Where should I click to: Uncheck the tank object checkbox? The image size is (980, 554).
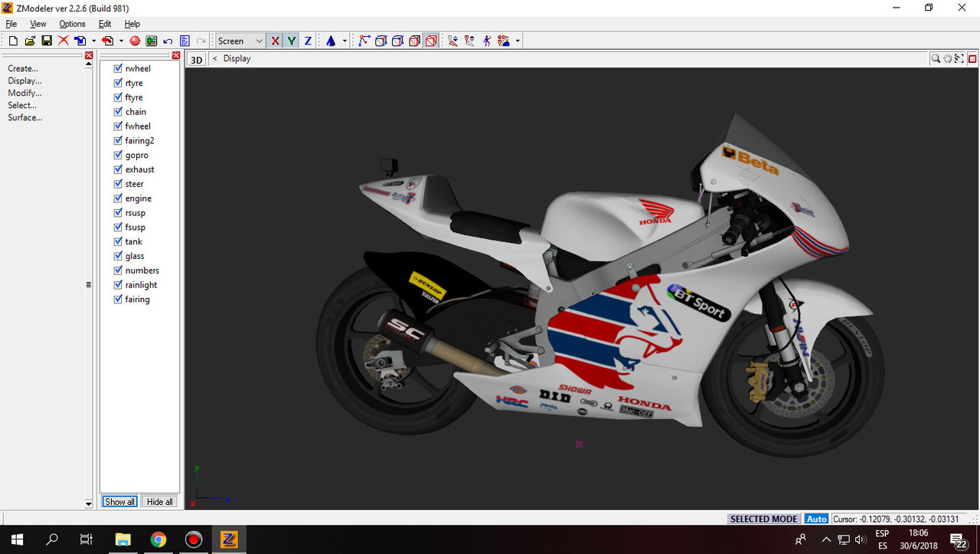tap(118, 241)
